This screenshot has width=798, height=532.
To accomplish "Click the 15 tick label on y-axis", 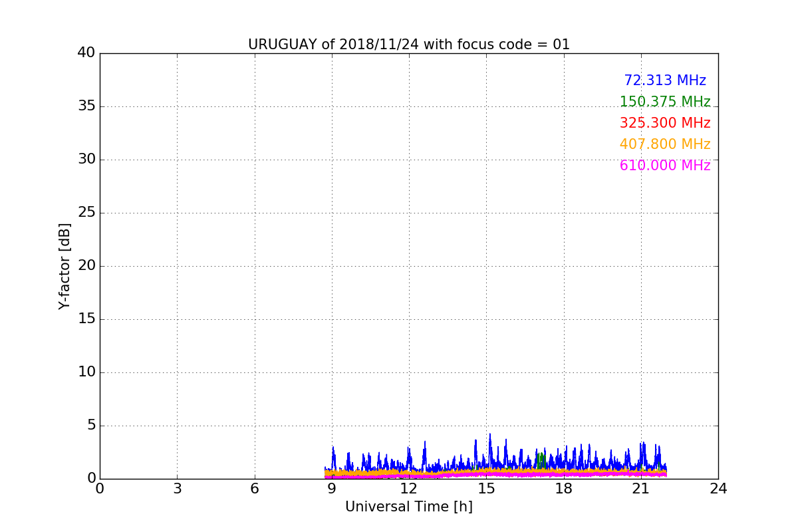I will coord(86,319).
